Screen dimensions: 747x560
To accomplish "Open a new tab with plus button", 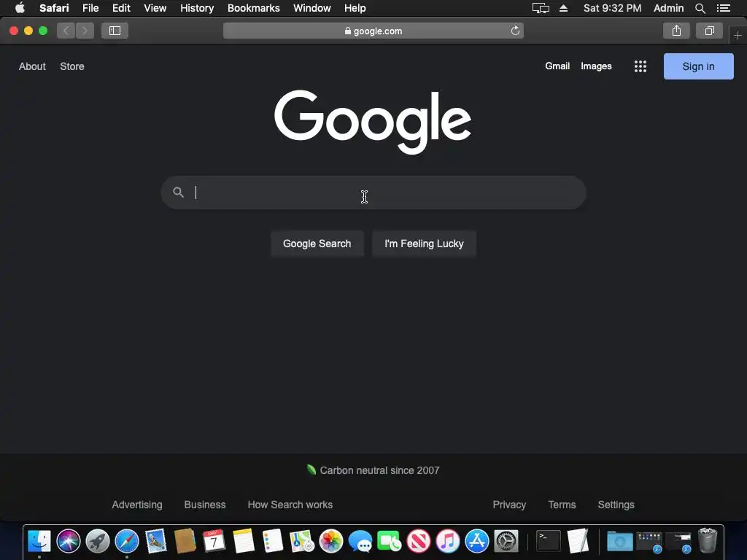I will tap(738, 35).
